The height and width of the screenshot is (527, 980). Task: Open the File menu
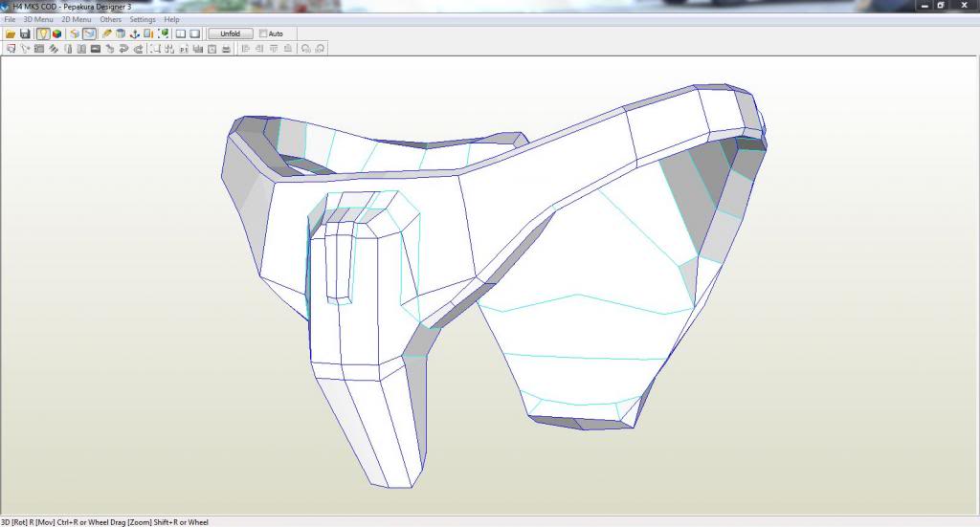(x=10, y=19)
